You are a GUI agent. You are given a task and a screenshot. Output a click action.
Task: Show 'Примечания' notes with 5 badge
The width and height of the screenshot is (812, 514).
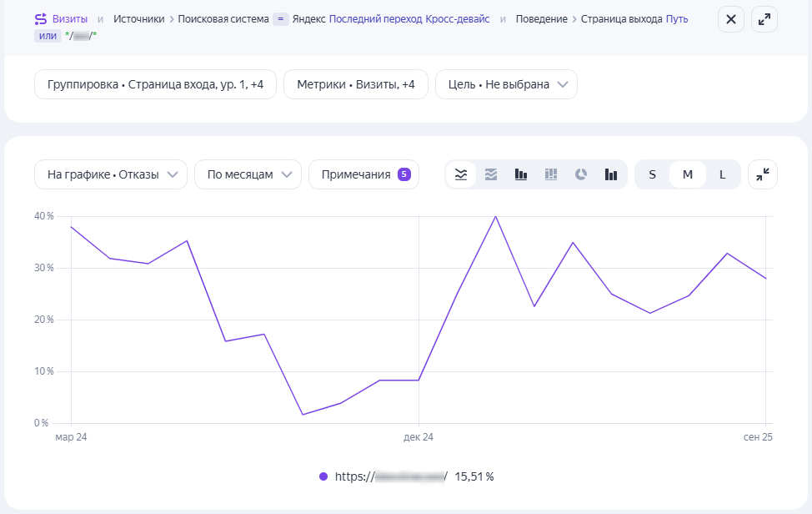coord(363,174)
